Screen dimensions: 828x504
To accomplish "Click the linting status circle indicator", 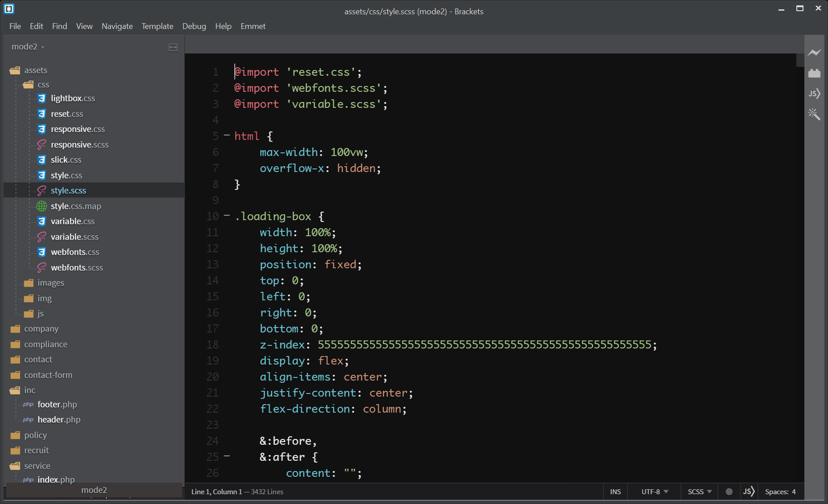I will coord(729,492).
